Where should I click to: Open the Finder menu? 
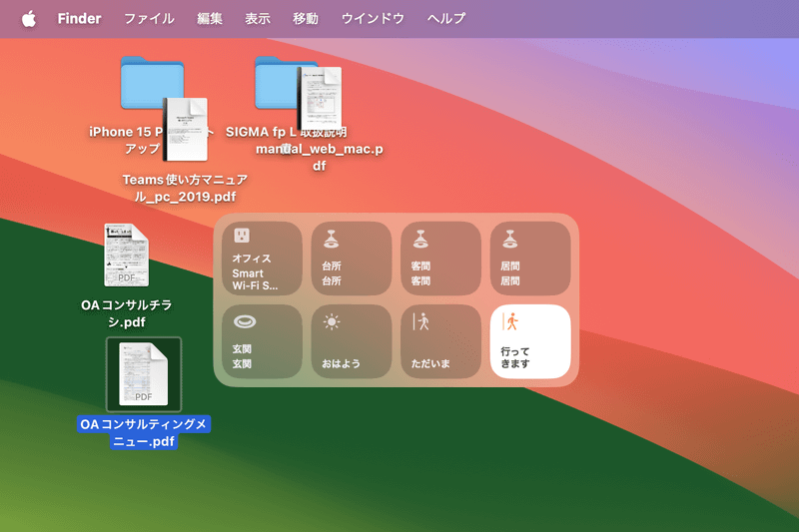point(79,19)
